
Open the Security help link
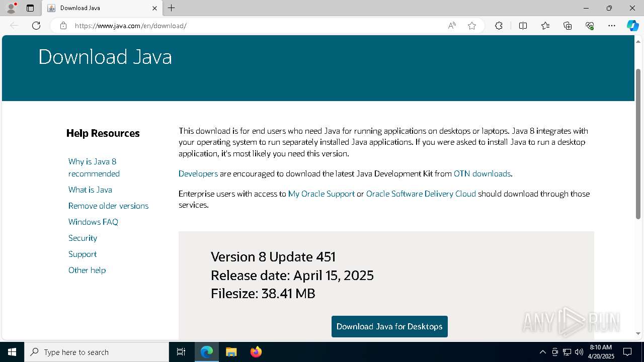[x=83, y=238]
